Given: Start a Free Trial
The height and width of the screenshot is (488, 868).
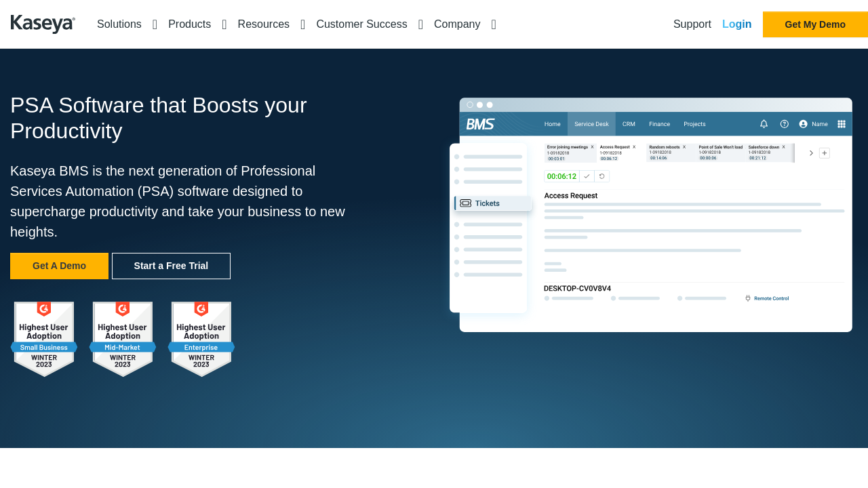Looking at the screenshot, I should point(171,266).
